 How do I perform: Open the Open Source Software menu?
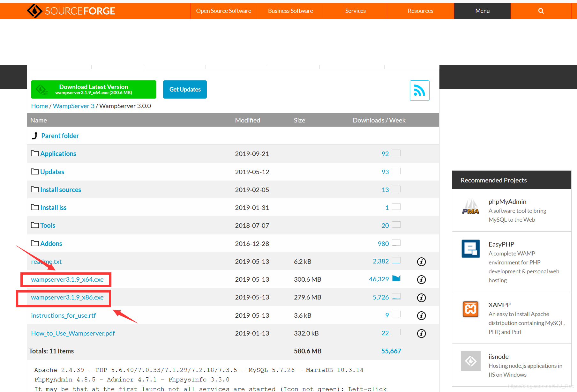tap(223, 11)
